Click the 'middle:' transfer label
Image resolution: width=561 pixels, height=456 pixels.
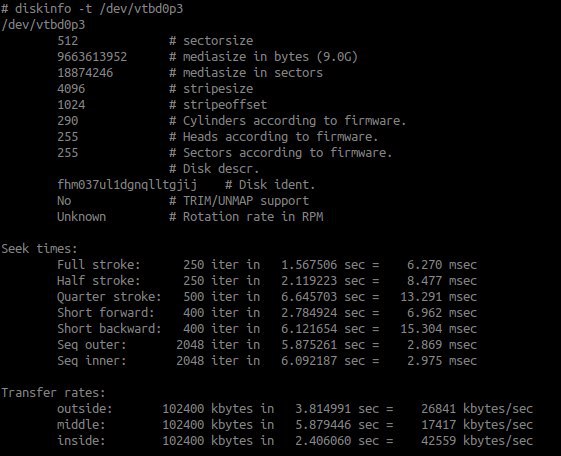coord(81,425)
